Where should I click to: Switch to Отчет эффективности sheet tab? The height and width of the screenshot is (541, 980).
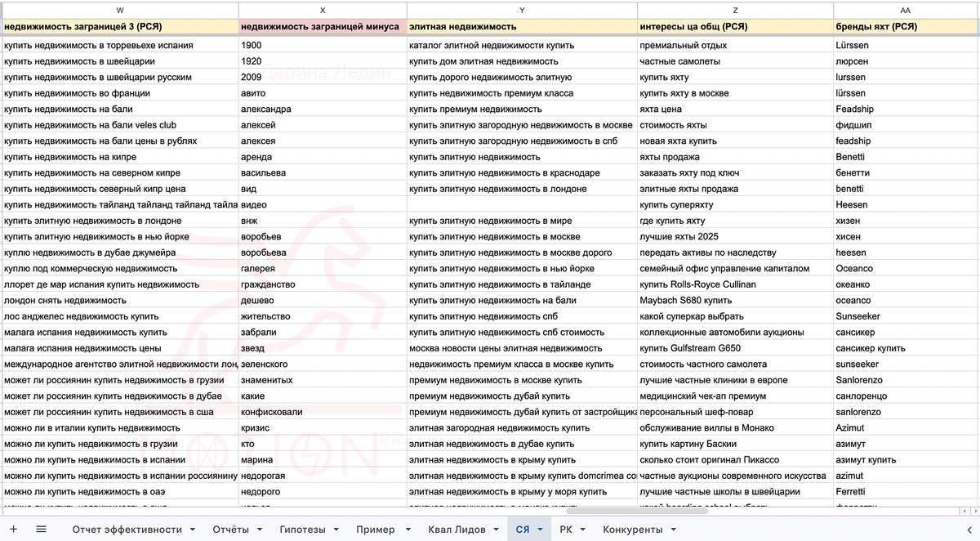pos(129,530)
